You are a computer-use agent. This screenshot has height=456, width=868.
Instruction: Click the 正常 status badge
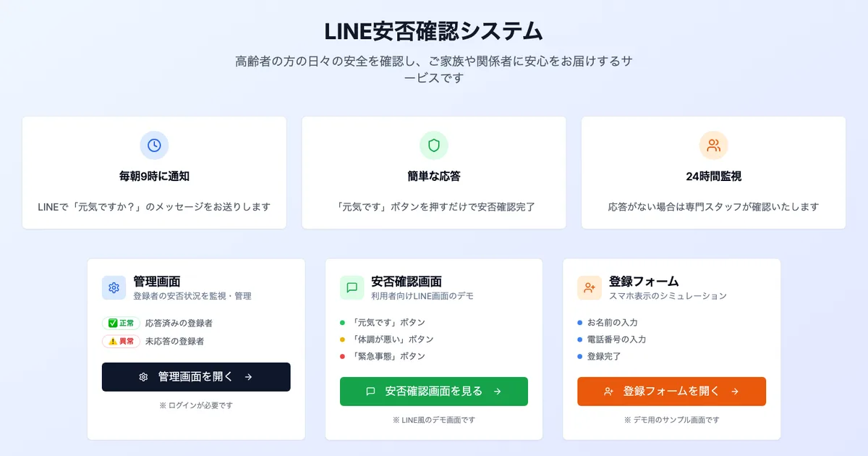(121, 324)
